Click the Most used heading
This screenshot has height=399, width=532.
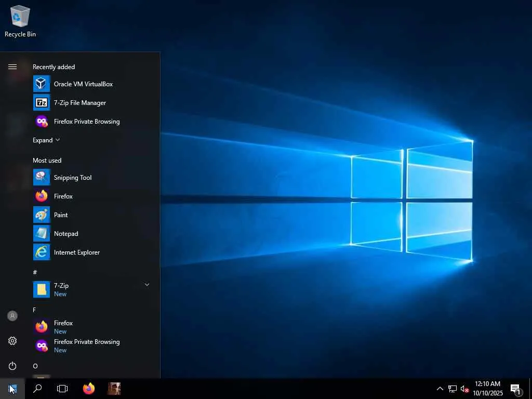pos(47,161)
